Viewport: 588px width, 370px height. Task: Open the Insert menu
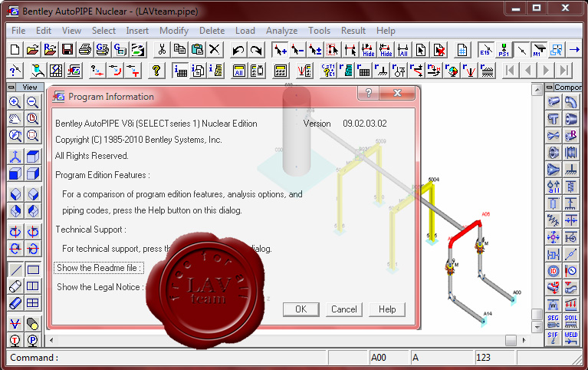coord(137,31)
